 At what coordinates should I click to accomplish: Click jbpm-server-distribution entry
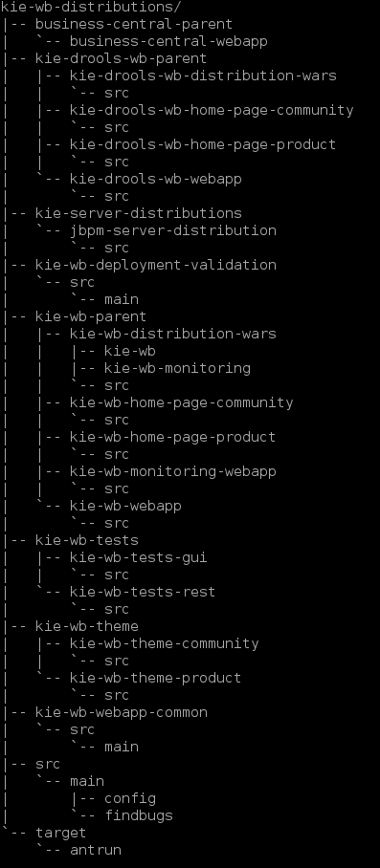[173, 230]
